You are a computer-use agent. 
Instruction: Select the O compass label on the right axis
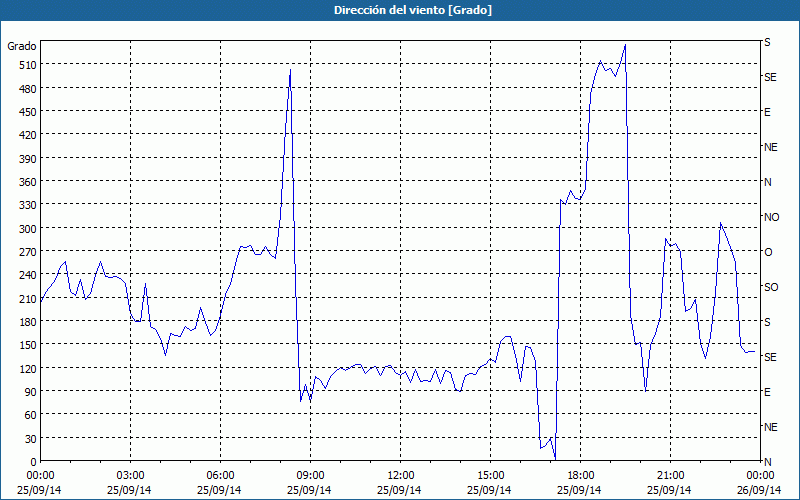(768, 252)
